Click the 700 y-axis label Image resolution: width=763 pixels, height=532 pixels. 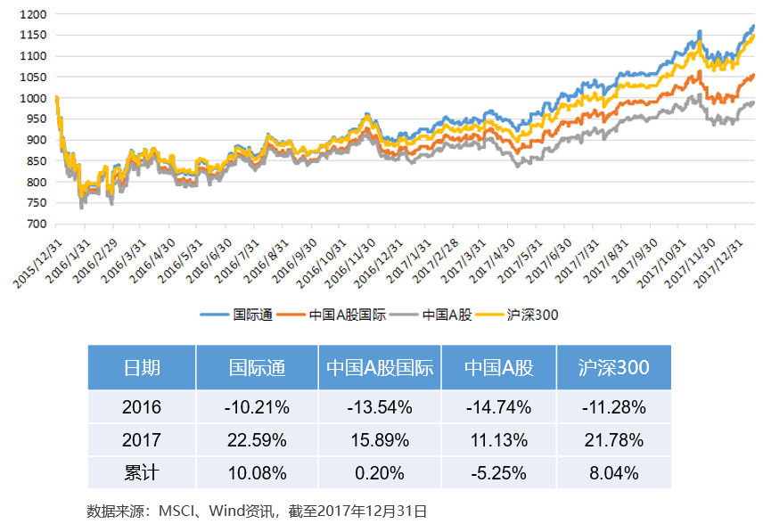point(37,225)
